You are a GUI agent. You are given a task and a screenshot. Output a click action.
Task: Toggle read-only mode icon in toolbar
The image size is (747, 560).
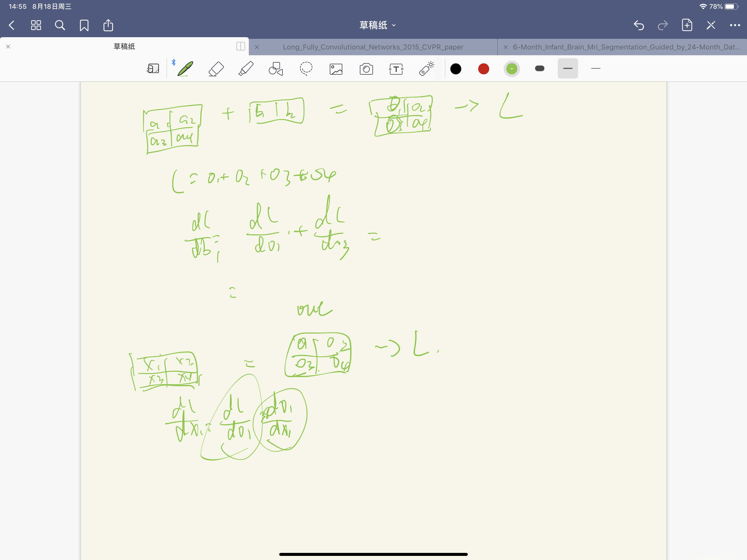click(x=153, y=69)
